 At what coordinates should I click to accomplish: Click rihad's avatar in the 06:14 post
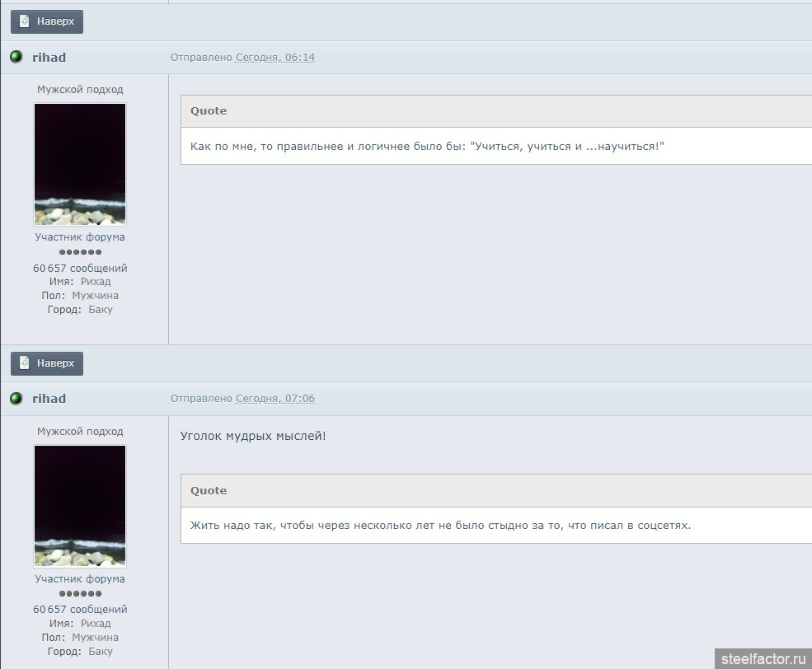point(80,165)
